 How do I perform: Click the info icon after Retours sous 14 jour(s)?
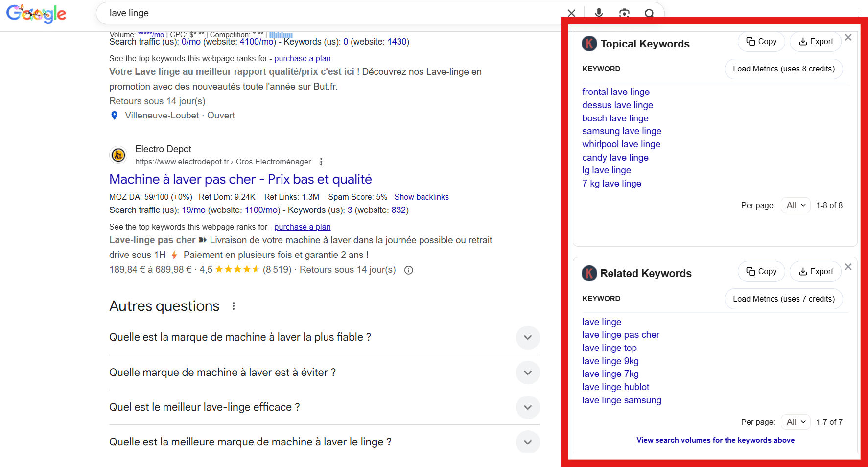point(409,270)
